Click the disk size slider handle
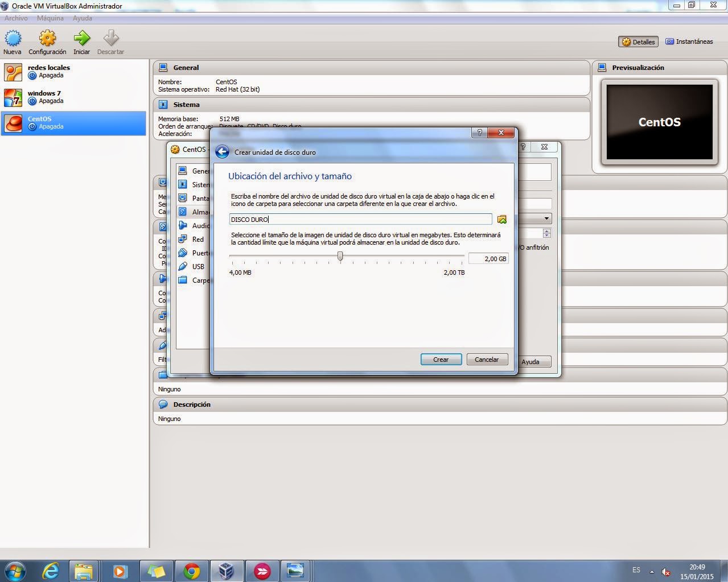The height and width of the screenshot is (582, 728). (340, 257)
